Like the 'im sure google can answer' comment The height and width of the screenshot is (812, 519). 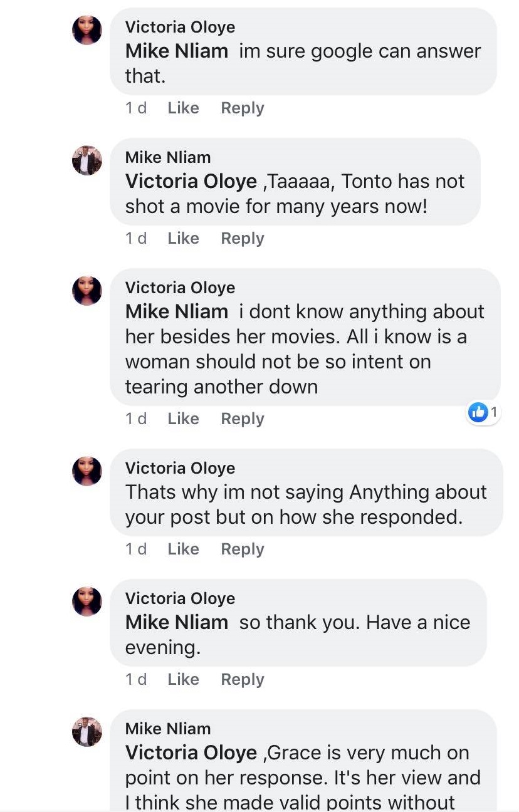point(183,108)
